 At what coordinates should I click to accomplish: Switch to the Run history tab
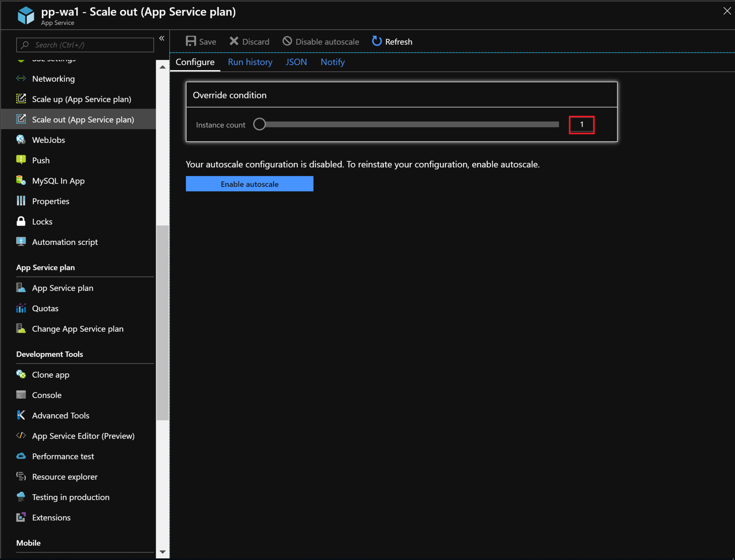[x=250, y=62]
